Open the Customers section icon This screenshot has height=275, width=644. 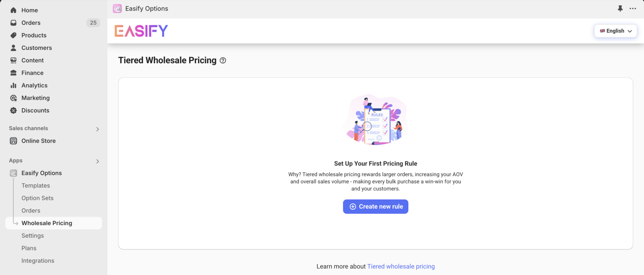pos(13,48)
